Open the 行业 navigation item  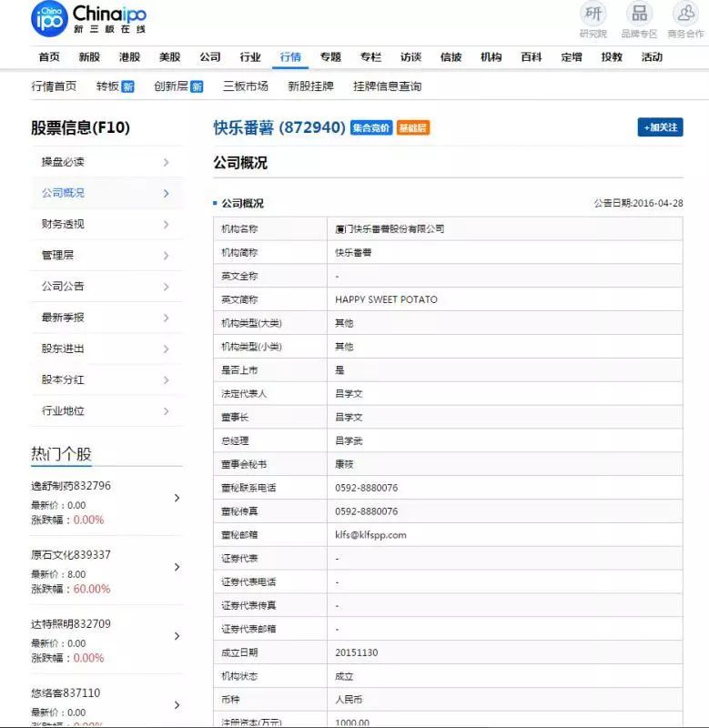[250, 57]
